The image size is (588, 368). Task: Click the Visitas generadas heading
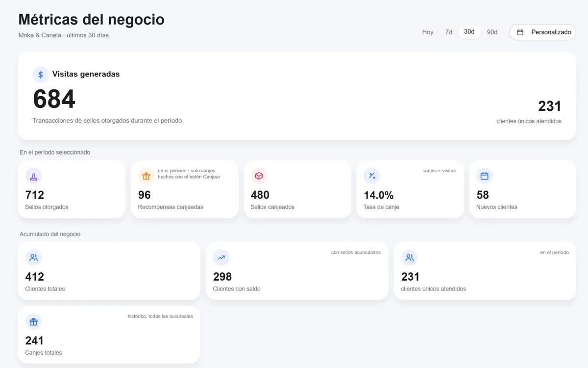[86, 74]
